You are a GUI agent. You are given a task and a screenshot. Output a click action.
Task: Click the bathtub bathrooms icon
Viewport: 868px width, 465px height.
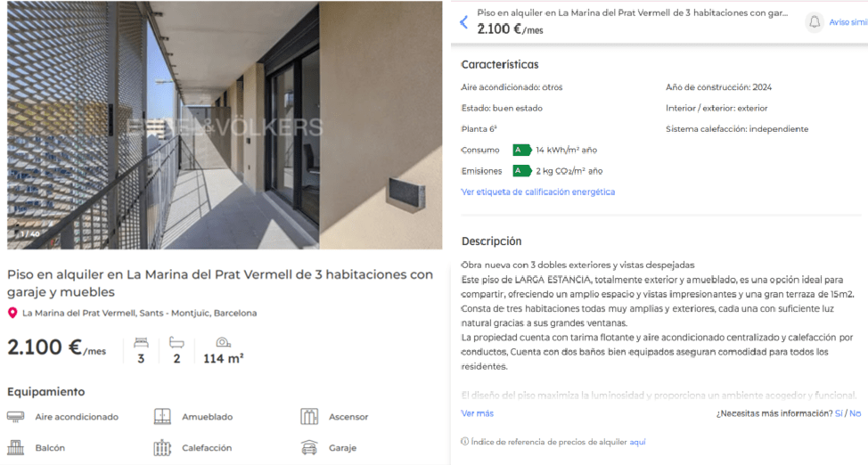pyautogui.click(x=176, y=343)
